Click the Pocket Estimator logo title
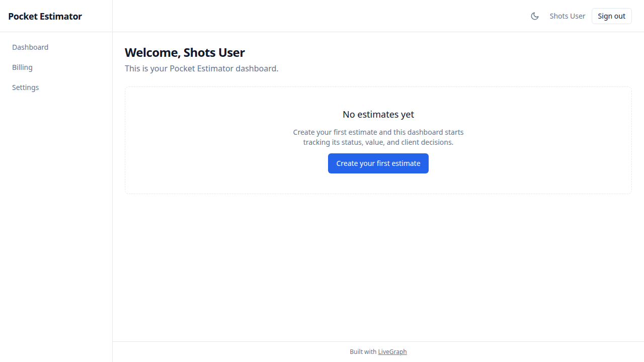The height and width of the screenshot is (362, 644). click(45, 16)
